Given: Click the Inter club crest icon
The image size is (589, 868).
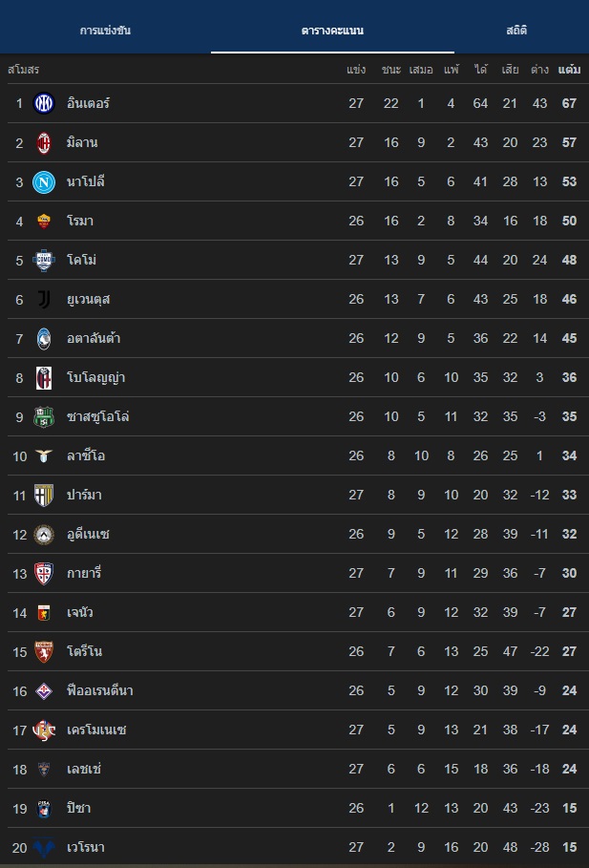Looking at the screenshot, I should 44,103.
